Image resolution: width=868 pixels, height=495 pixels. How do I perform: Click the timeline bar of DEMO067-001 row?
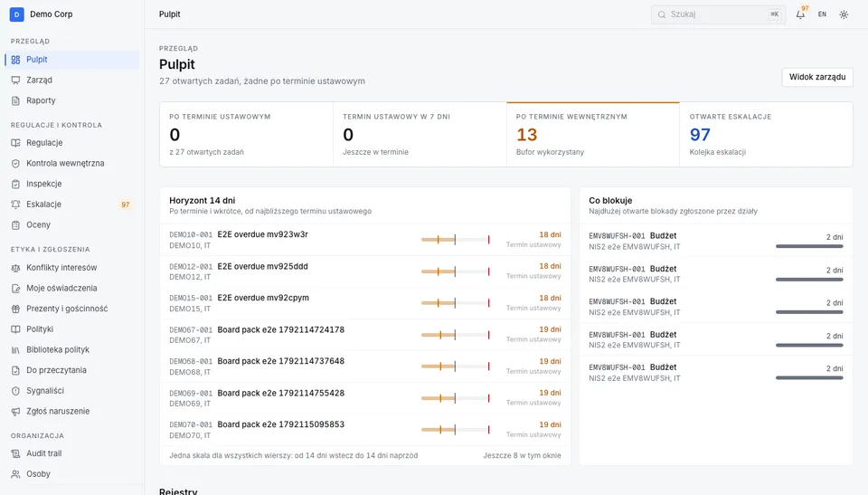[x=455, y=335]
